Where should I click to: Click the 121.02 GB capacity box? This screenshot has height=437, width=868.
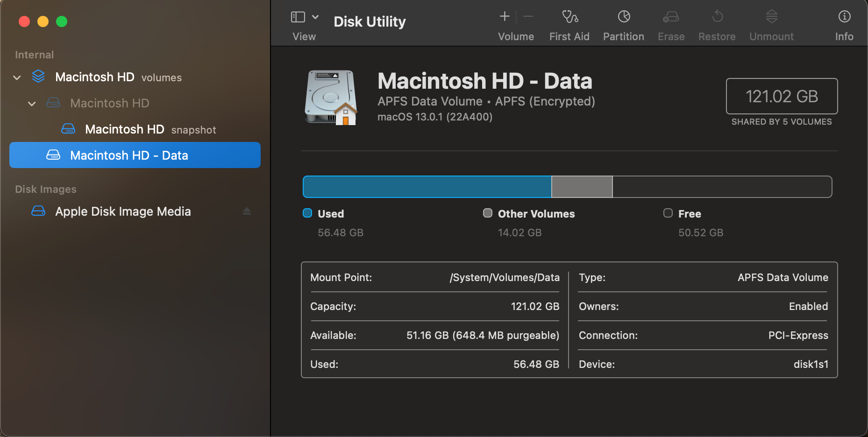point(782,96)
